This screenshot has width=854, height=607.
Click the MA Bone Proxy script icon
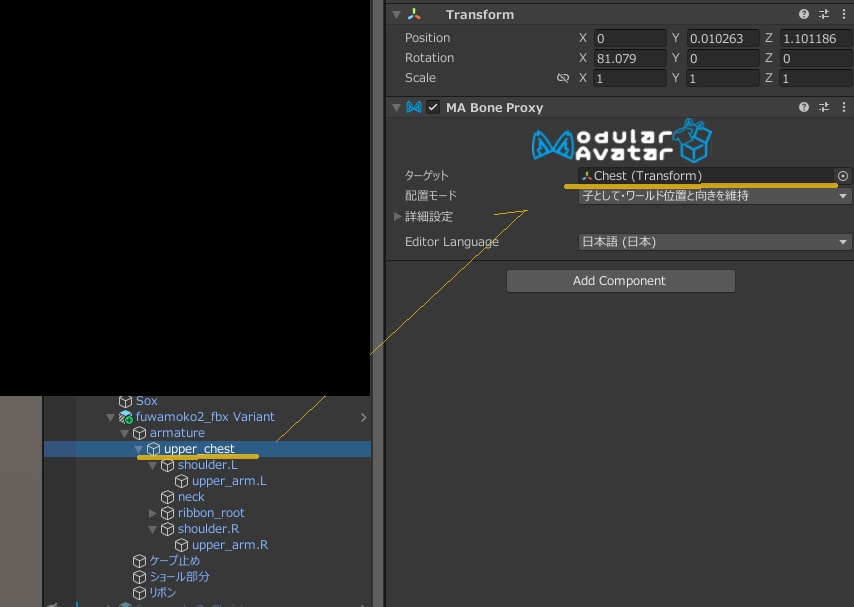(x=414, y=107)
